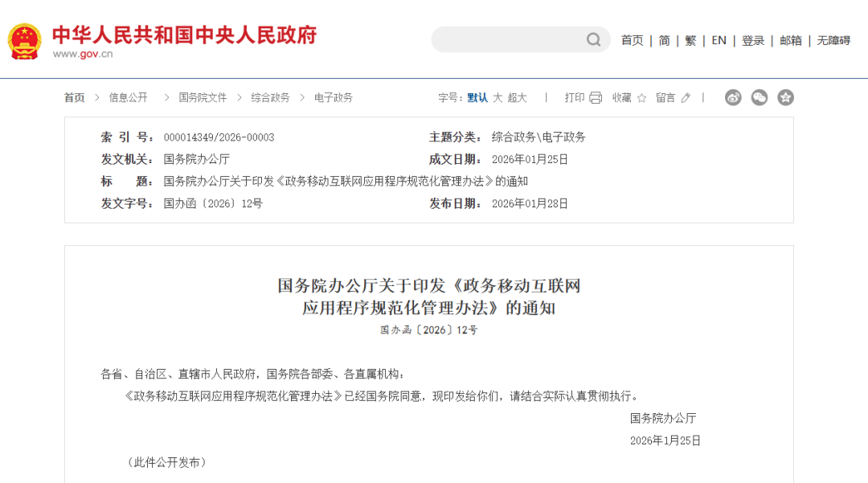Screen dimensions: 868x483
Task: Open 邮箱 mailbox link
Action: pyautogui.click(x=791, y=40)
